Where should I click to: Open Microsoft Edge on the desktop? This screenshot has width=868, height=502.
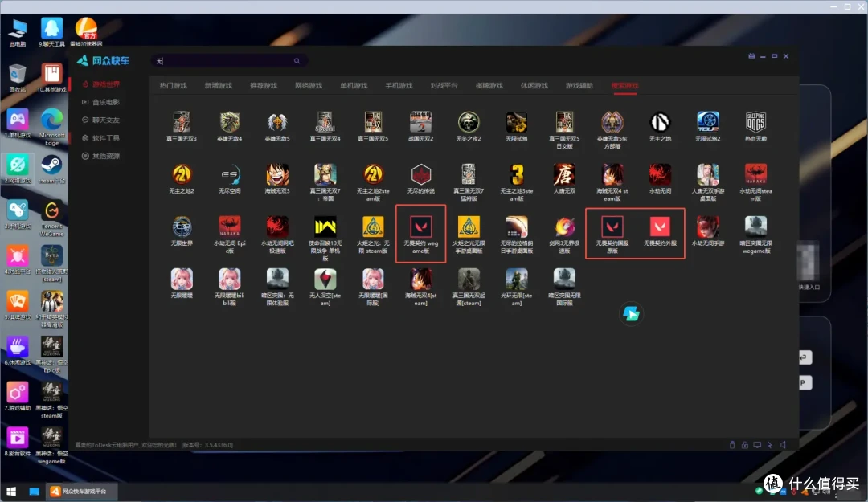tap(51, 127)
